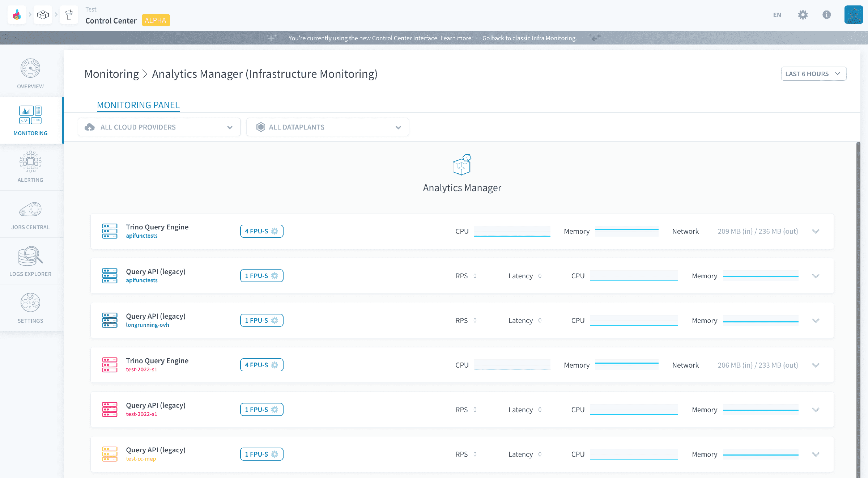Click the ALPHA badge beside Control Center
868x478 pixels.
(x=156, y=20)
